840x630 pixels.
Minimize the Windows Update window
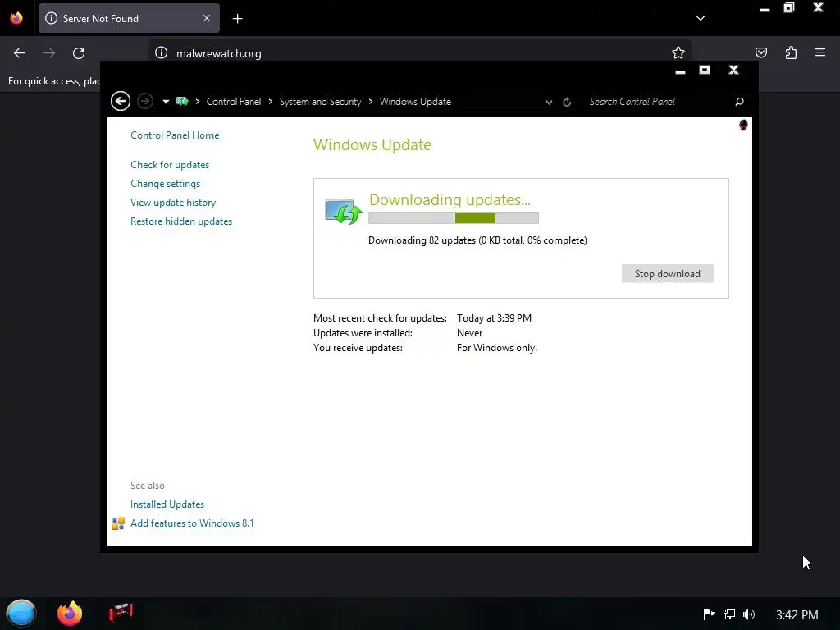tap(680, 71)
